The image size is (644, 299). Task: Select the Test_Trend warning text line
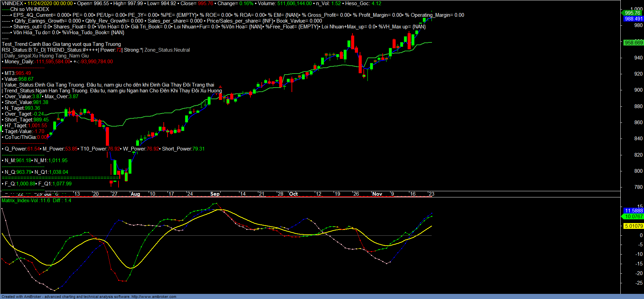61,44
